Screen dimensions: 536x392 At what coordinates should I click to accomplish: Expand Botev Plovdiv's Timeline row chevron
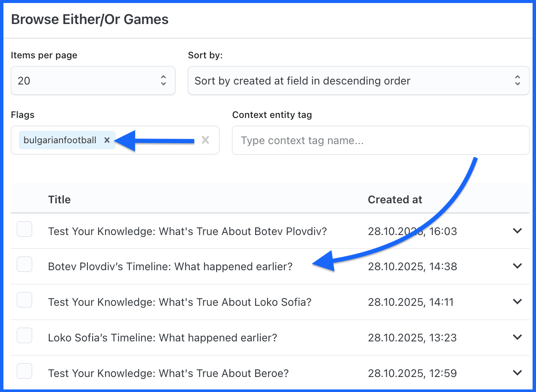(518, 266)
